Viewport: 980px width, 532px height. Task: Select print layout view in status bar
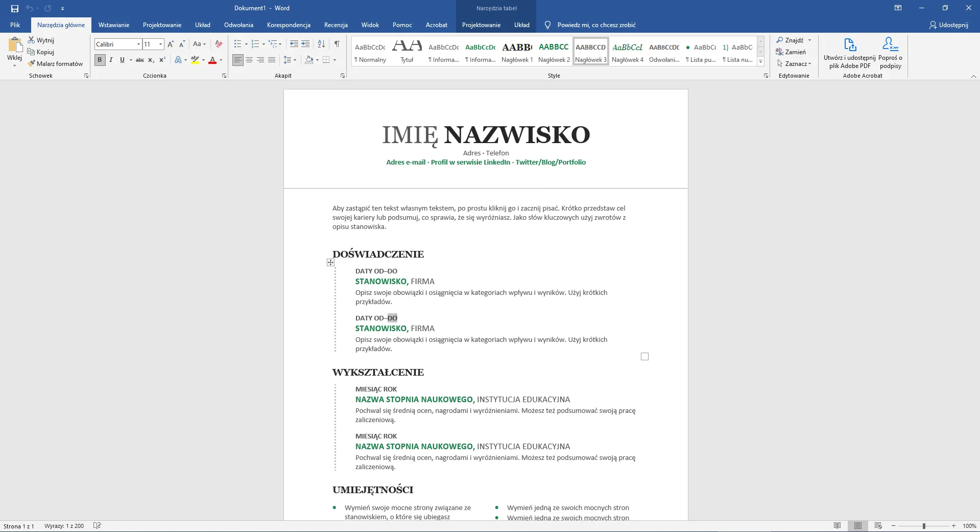[858, 525]
